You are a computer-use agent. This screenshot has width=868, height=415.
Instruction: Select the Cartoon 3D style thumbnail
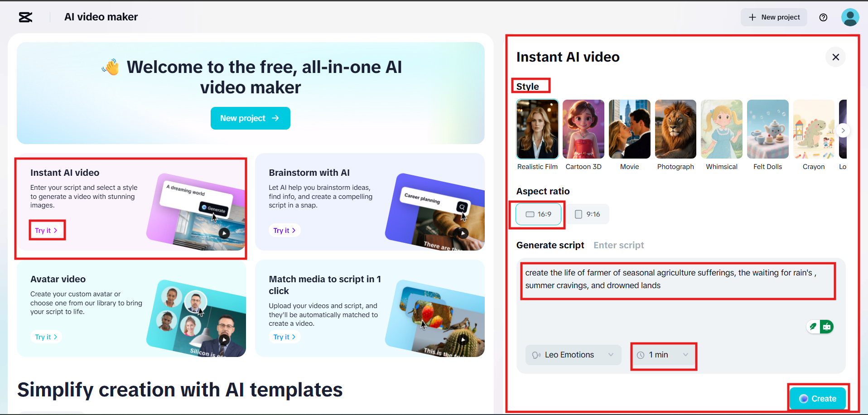click(583, 129)
